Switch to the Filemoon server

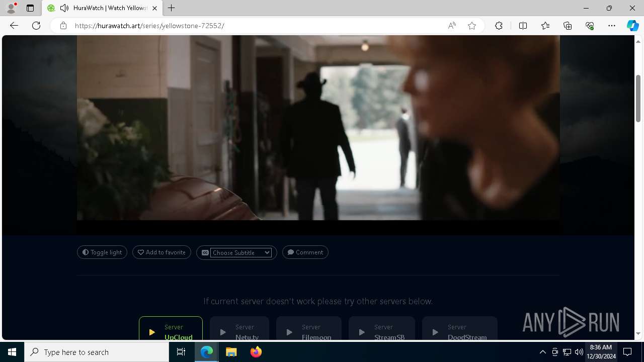point(309,328)
